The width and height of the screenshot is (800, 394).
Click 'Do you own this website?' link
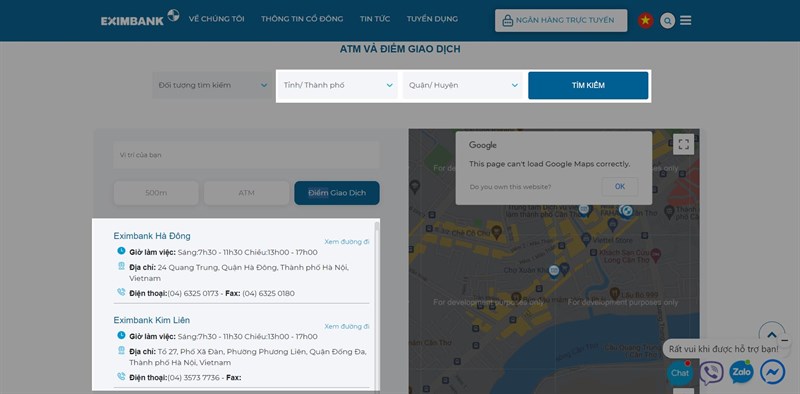(x=511, y=187)
